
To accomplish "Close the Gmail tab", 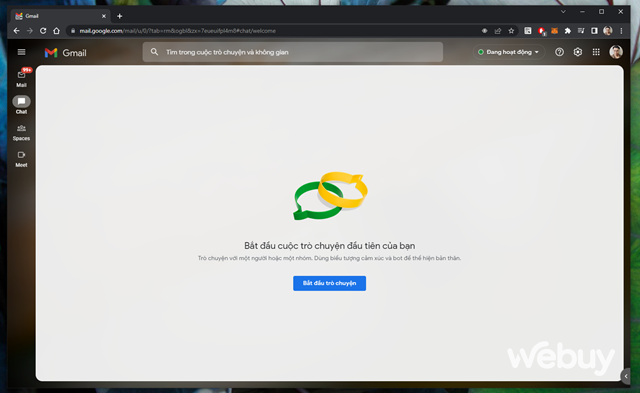I will pos(104,16).
